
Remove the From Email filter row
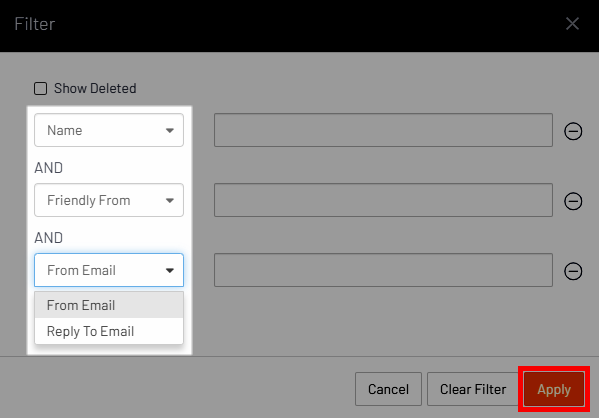[573, 271]
